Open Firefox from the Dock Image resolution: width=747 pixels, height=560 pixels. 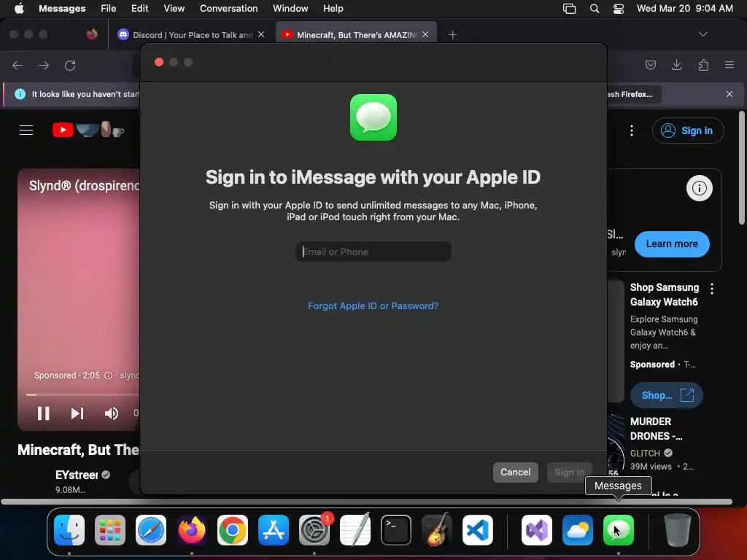(192, 530)
